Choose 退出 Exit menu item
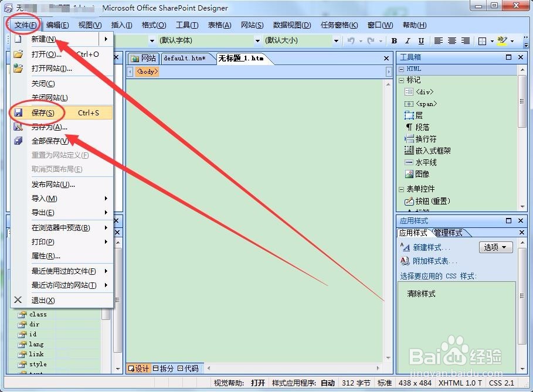Image resolution: width=533 pixels, height=392 pixels. tap(62, 300)
